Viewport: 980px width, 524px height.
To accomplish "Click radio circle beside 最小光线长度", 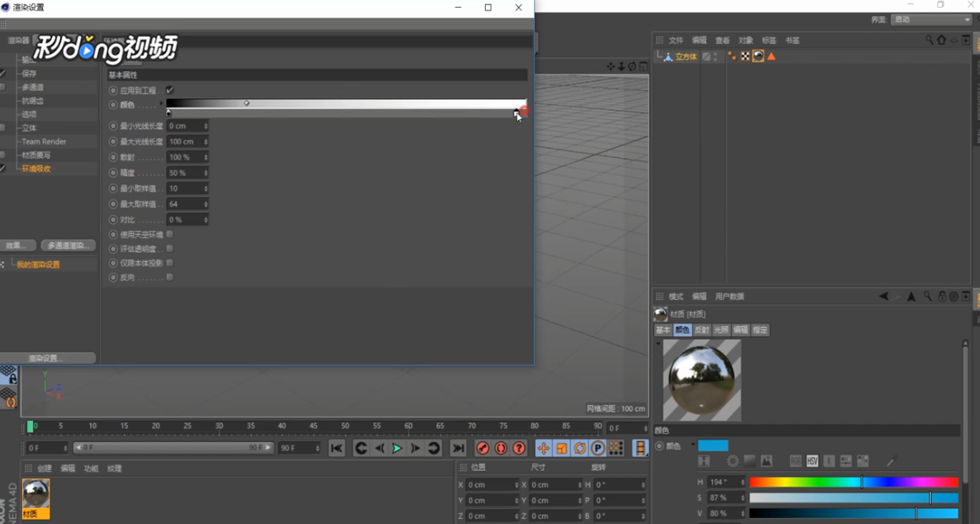I will click(113, 126).
